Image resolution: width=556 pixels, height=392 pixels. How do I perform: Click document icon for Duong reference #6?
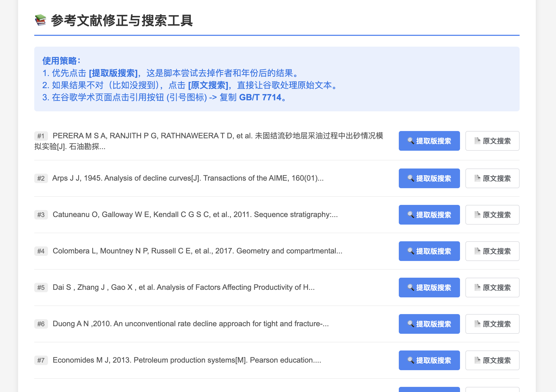click(477, 324)
